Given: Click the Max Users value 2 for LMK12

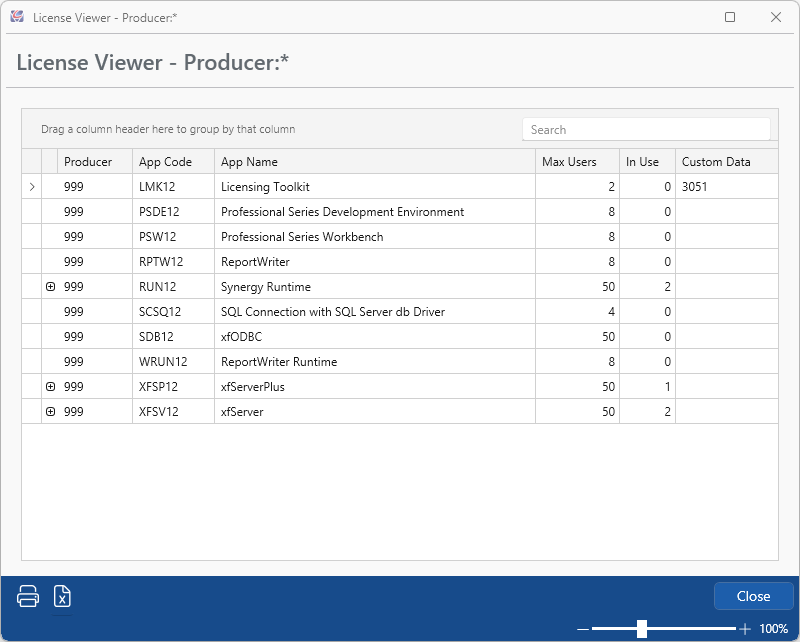Looking at the screenshot, I should (x=577, y=187).
